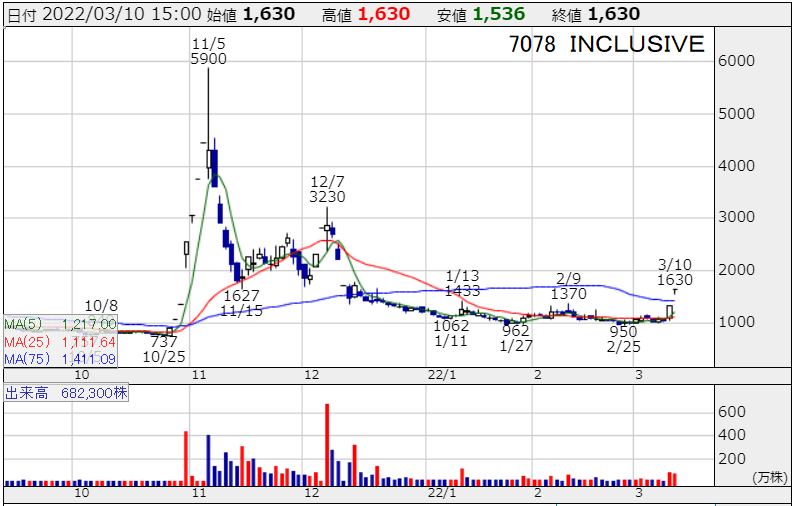The width and height of the screenshot is (794, 506).
Task: Click the 7078 INCLUSIVE chart title
Action: click(606, 44)
